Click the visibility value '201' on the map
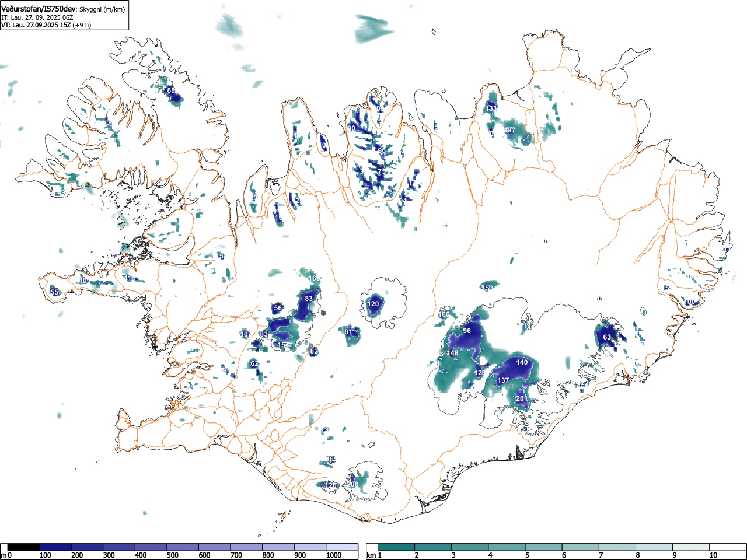The image size is (747, 560). point(522,398)
